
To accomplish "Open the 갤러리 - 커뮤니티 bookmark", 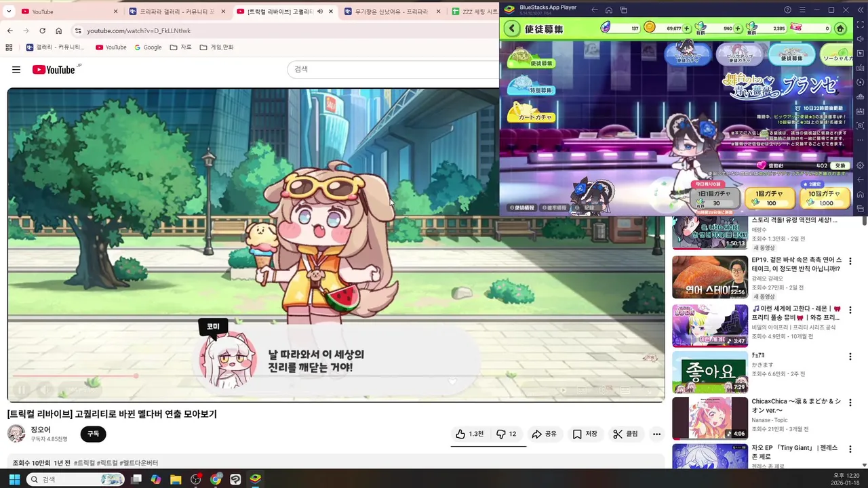I will pos(56,47).
